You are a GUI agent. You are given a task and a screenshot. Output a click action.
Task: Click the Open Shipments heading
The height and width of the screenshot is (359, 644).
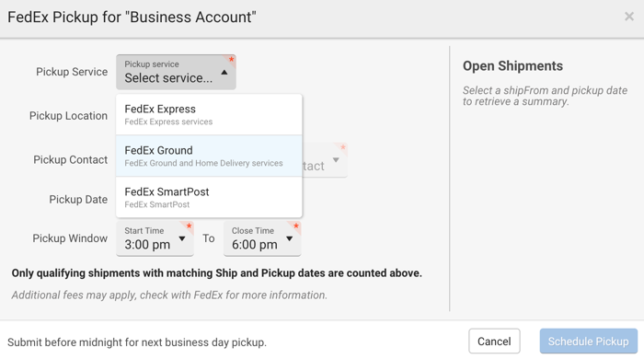click(x=512, y=65)
